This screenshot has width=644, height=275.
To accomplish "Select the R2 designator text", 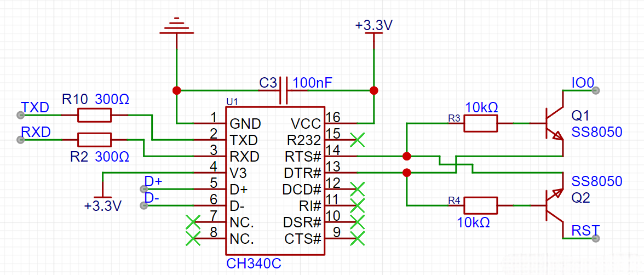I will (80, 157).
